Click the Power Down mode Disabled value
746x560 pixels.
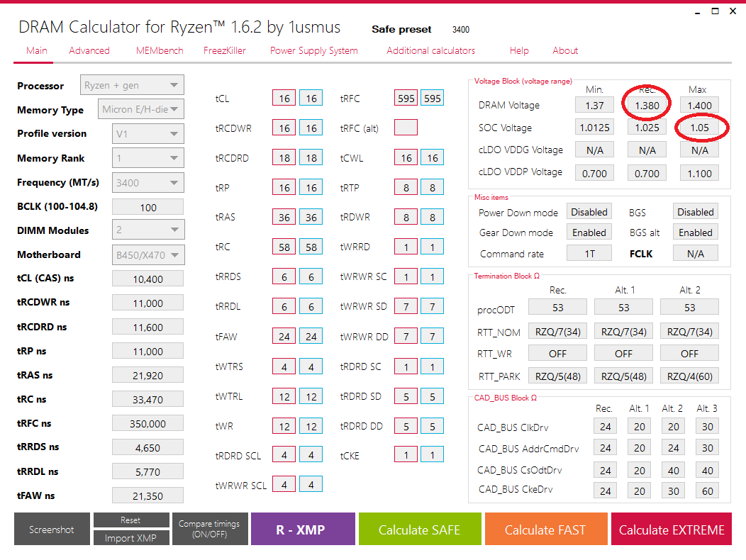click(x=589, y=212)
